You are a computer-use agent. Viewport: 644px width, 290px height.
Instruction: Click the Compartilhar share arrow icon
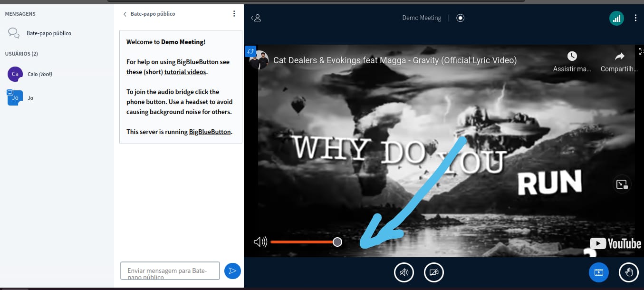pyautogui.click(x=619, y=57)
